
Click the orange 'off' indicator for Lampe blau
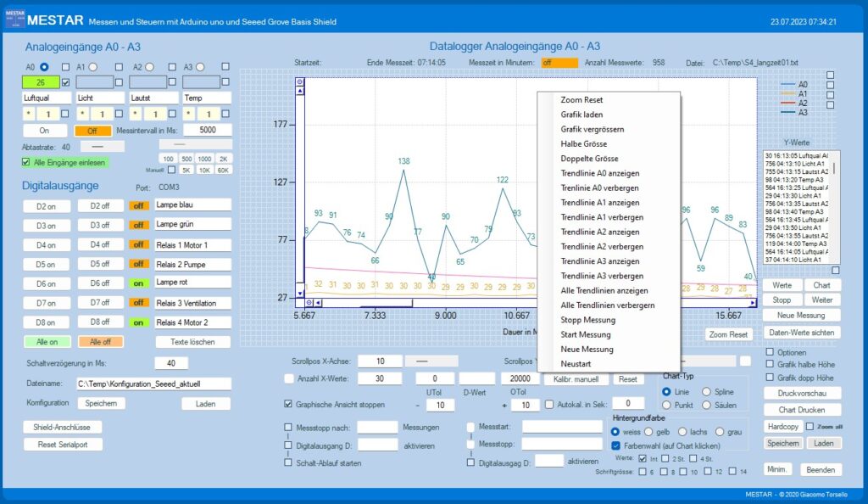coord(138,205)
